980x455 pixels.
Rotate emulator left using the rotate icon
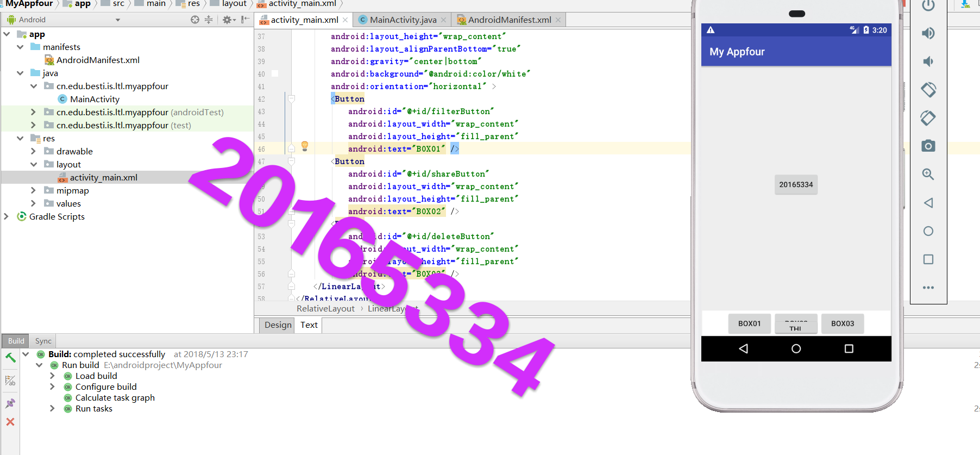click(928, 90)
